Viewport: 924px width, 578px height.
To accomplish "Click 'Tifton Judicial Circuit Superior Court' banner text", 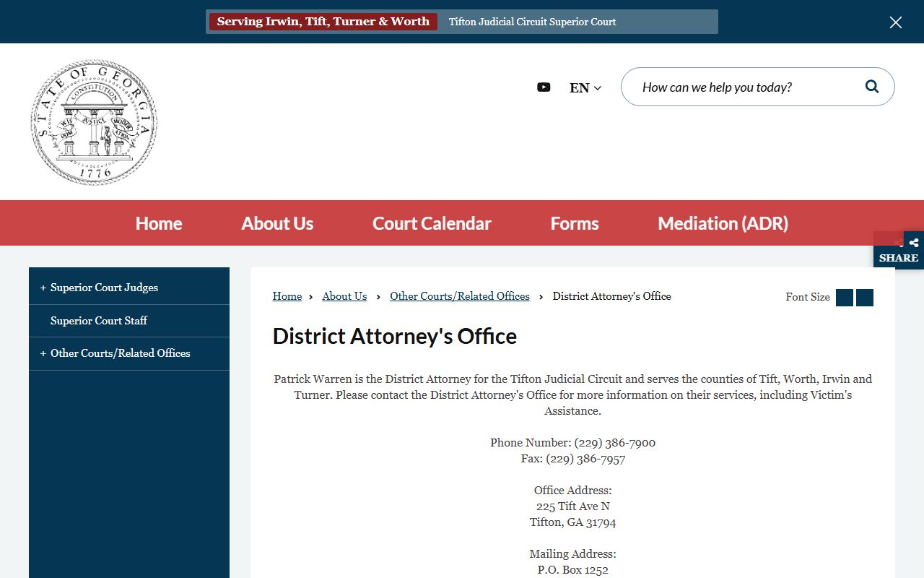I will click(x=533, y=22).
